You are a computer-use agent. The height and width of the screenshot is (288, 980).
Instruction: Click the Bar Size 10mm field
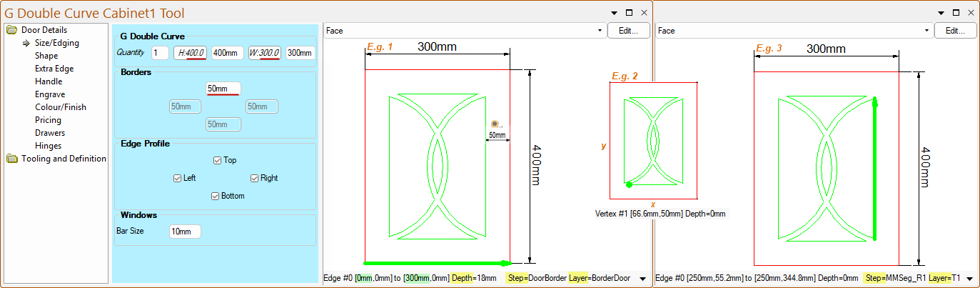pos(185,232)
